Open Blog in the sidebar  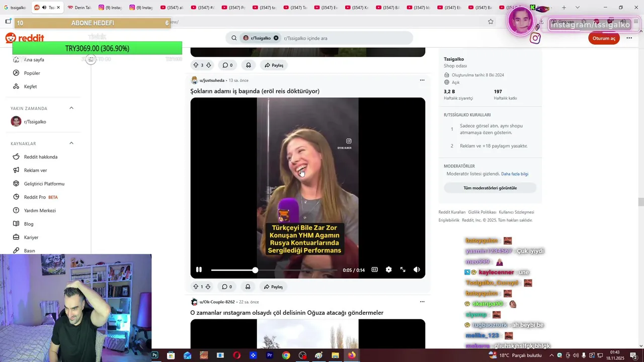click(29, 224)
